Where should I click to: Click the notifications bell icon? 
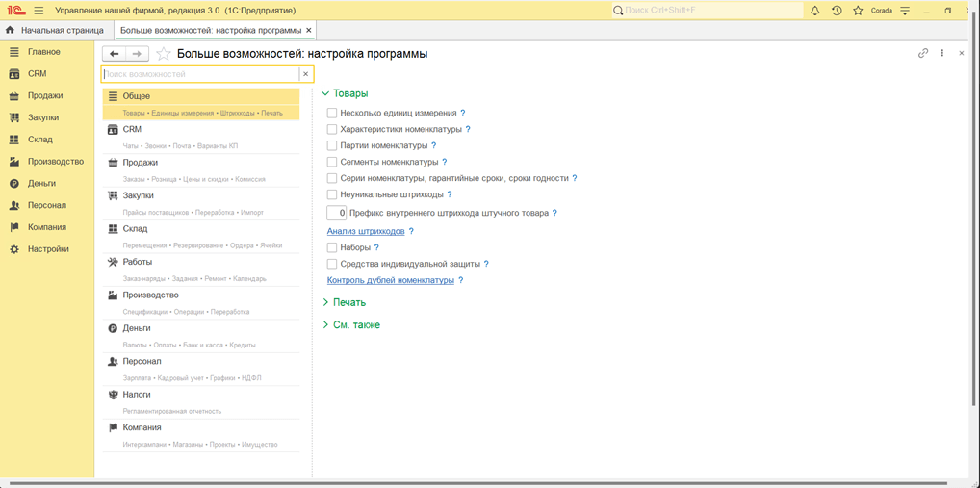pos(814,11)
